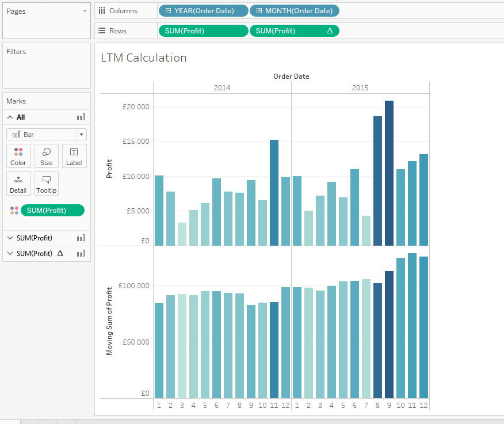The width and height of the screenshot is (504, 424).
Task: Expand the first SUM(Profit) marks section
Action: pos(10,238)
